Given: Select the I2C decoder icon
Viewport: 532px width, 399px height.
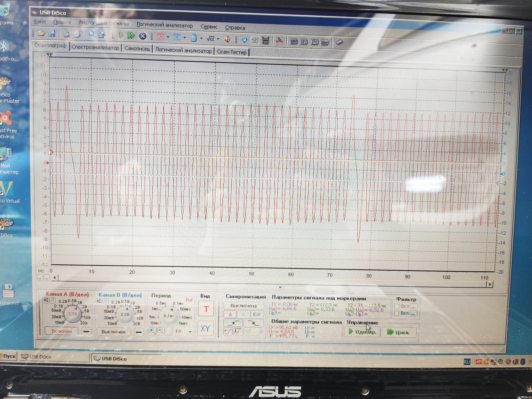Looking at the screenshot, I should point(315,42).
